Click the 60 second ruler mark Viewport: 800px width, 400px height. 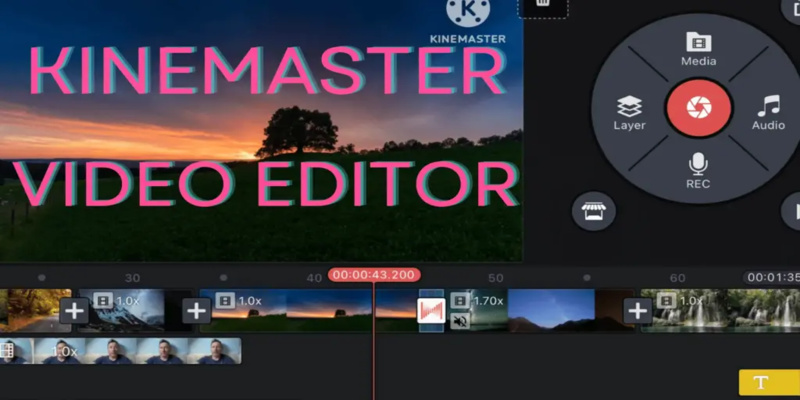coord(677,278)
